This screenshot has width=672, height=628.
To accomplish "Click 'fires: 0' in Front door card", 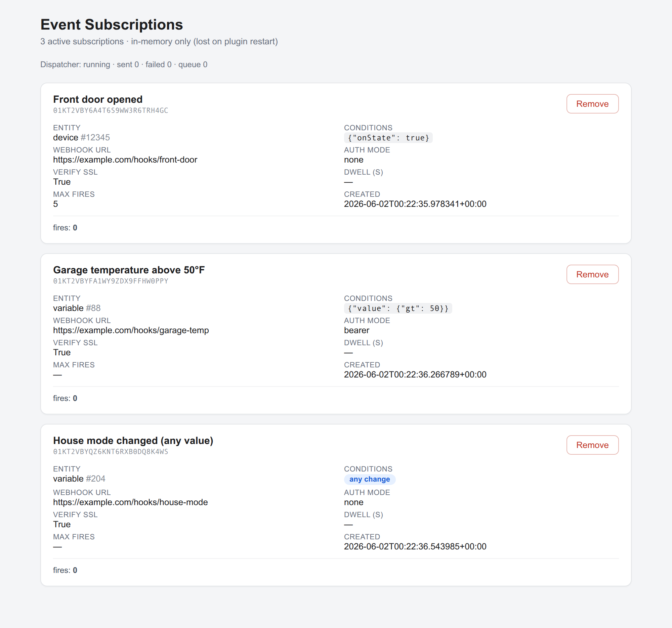I will click(x=65, y=228).
